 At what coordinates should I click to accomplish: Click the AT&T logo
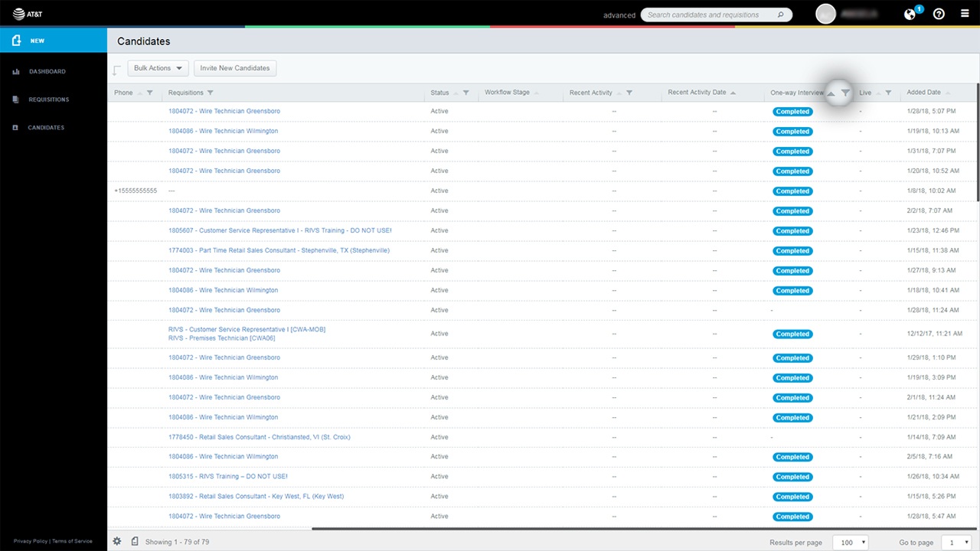click(x=28, y=13)
